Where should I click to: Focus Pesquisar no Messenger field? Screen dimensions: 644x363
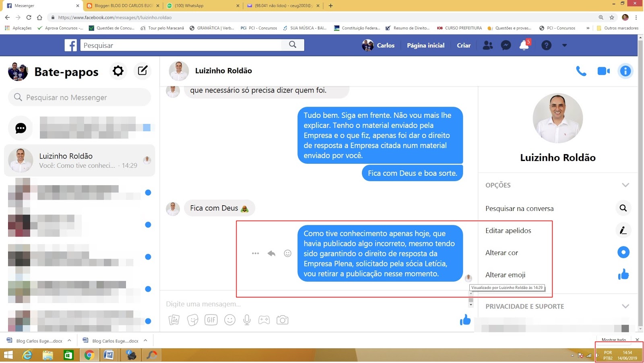click(80, 97)
